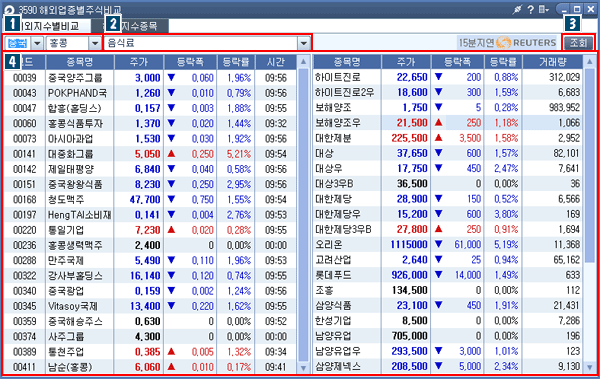
Task: Sort by the 거래량 column header
Action: (x=553, y=62)
